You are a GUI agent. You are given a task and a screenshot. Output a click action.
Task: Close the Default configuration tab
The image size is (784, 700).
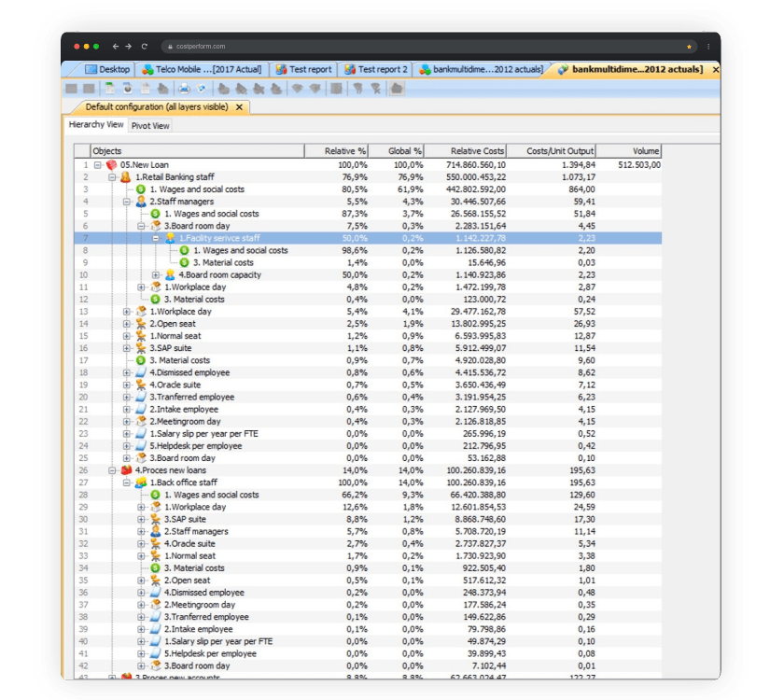[240, 107]
